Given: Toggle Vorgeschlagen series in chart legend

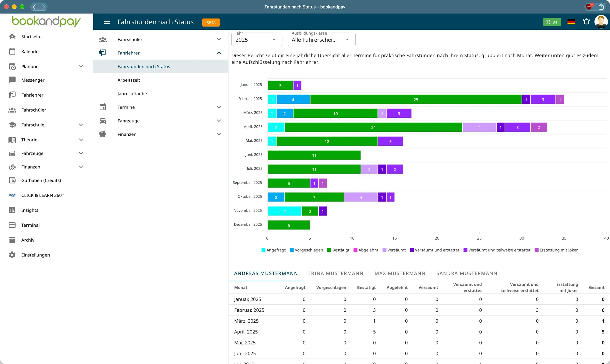Looking at the screenshot, I should tap(306, 250).
